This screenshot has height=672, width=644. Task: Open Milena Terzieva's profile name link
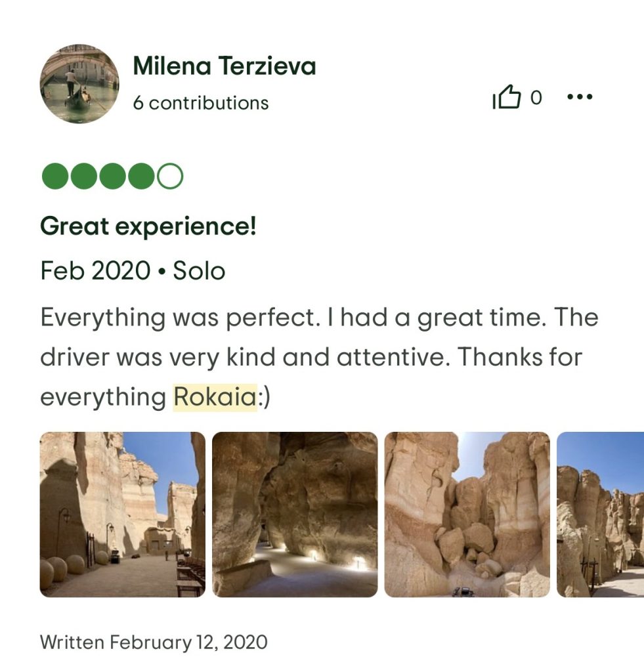[x=224, y=66]
